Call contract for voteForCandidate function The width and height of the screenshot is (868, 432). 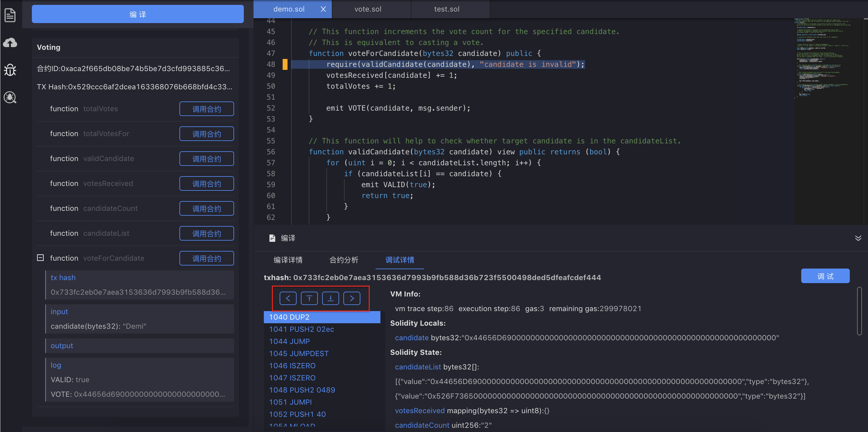pos(206,258)
